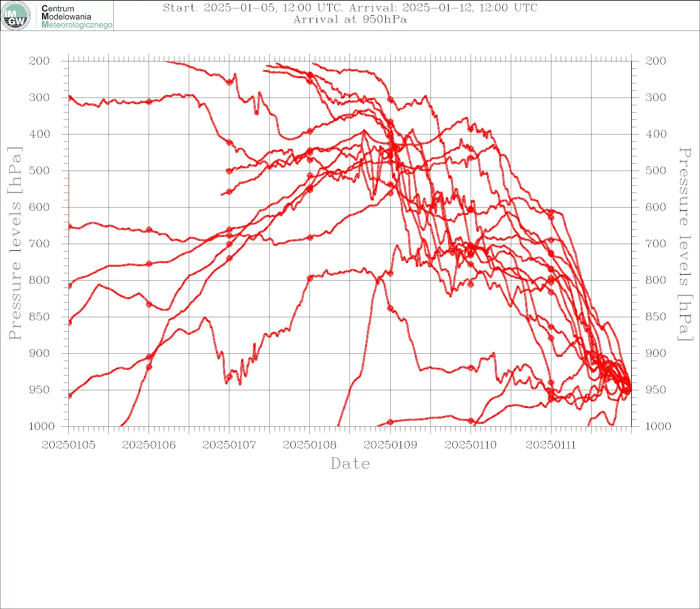Click the left axis label 300

(40, 97)
